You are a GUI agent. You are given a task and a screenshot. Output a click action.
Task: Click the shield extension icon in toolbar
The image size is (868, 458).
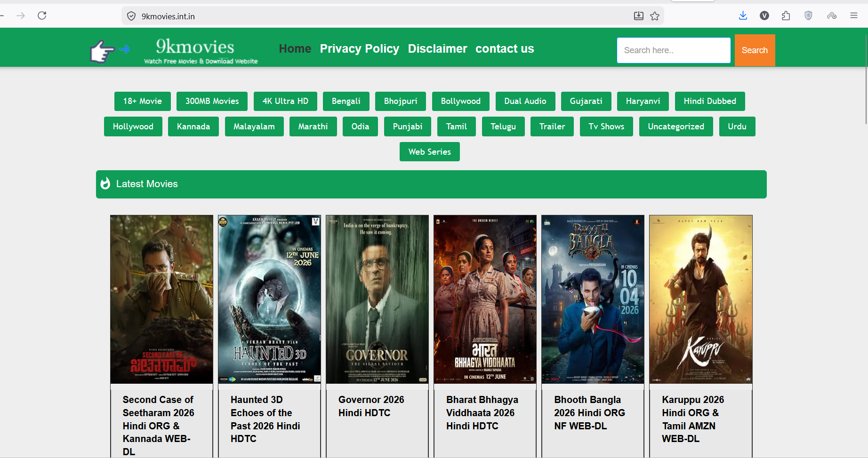point(808,16)
